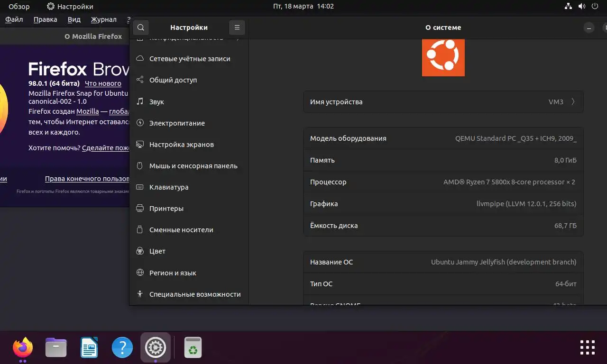Click the cloud icon for Сетевые учётные записи
The height and width of the screenshot is (364, 607).
[x=140, y=59]
